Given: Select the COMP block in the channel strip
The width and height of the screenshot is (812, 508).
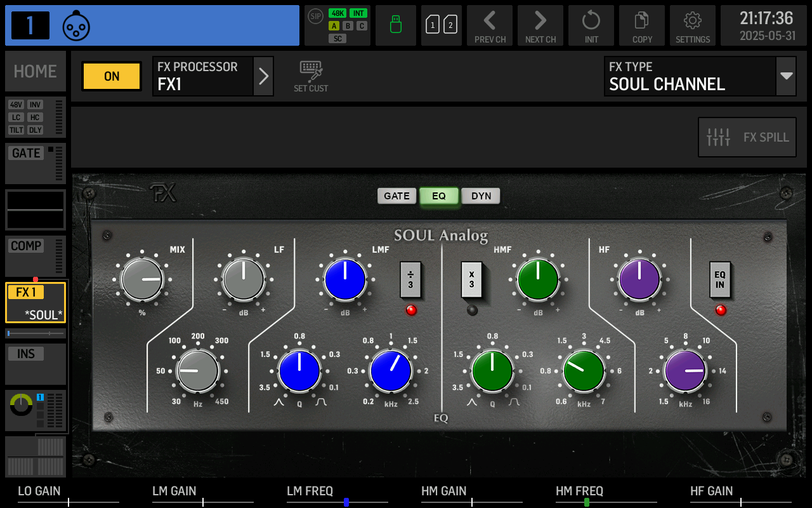Looking at the screenshot, I should point(35,256).
